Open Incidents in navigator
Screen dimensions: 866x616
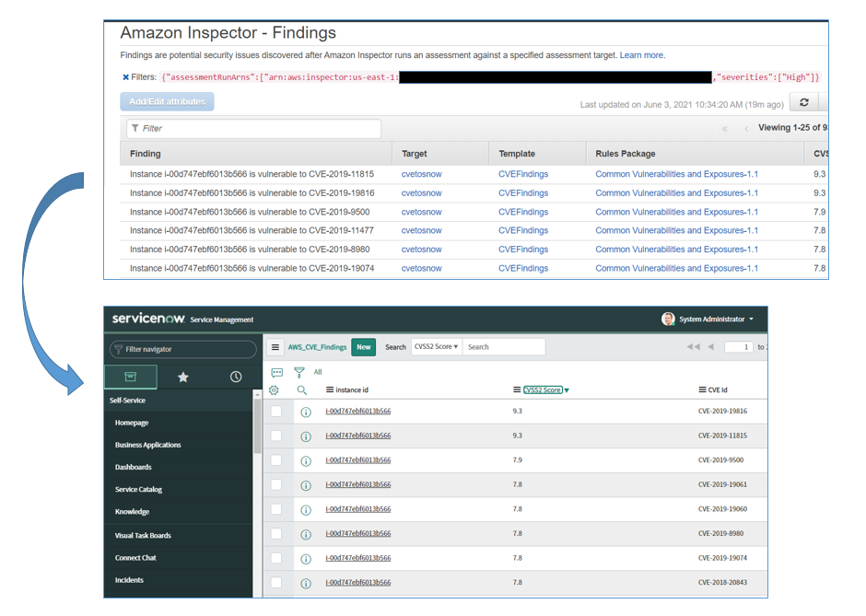[129, 580]
